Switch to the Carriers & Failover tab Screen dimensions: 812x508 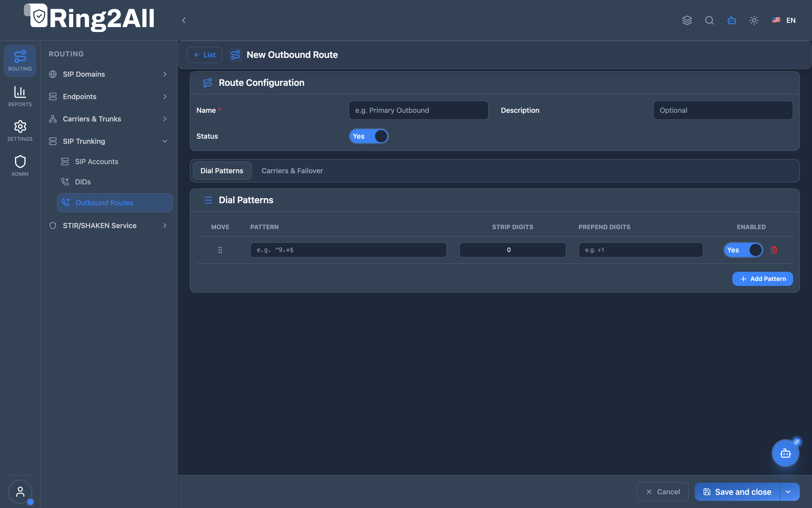coord(292,171)
